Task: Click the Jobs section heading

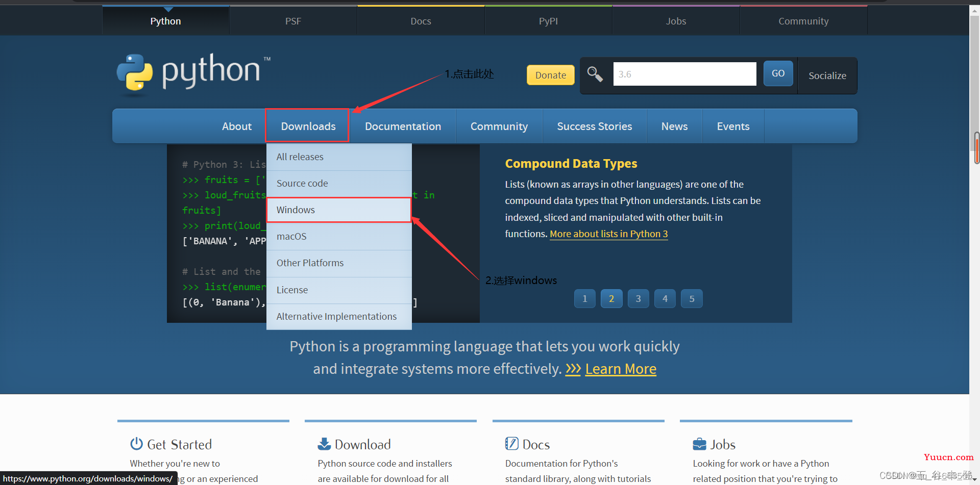Action: tap(723, 445)
